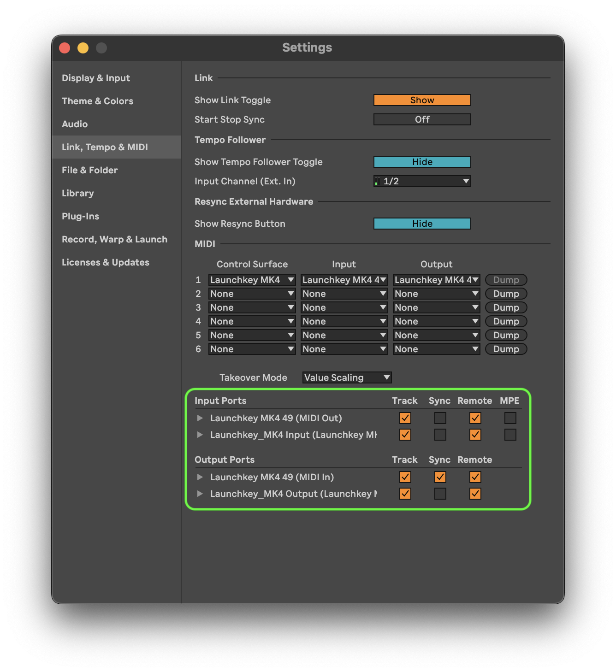Open Input Channel (Ext. In) 1/2 dropdown

pos(422,181)
